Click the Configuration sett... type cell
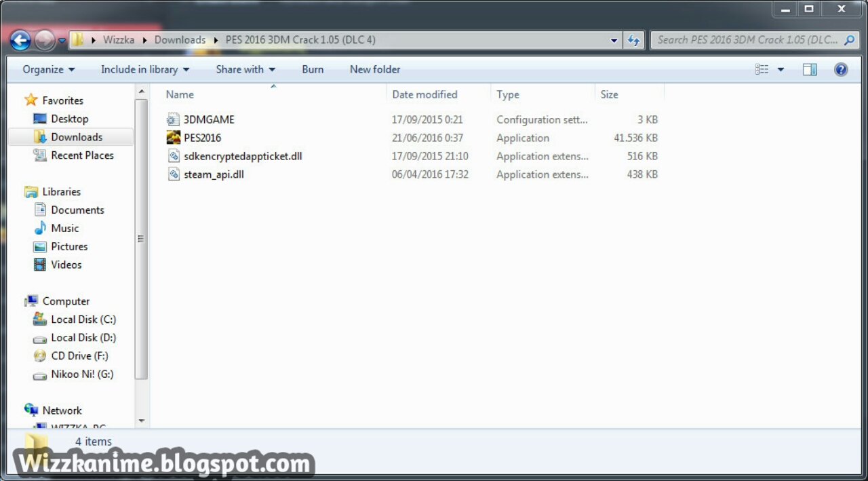Image resolution: width=868 pixels, height=481 pixels. click(542, 119)
